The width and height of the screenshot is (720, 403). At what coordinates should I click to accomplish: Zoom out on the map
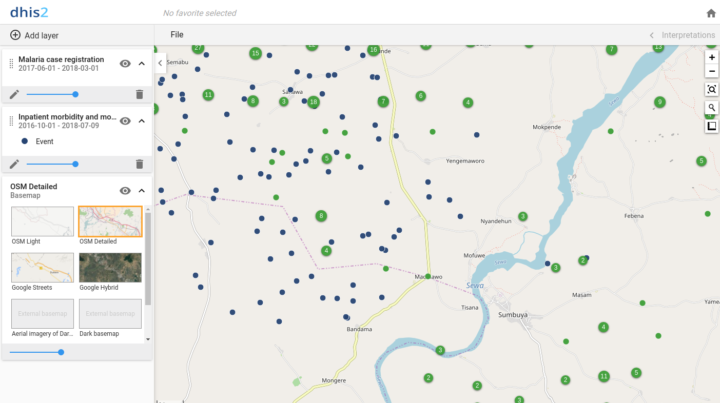pyautogui.click(x=711, y=71)
